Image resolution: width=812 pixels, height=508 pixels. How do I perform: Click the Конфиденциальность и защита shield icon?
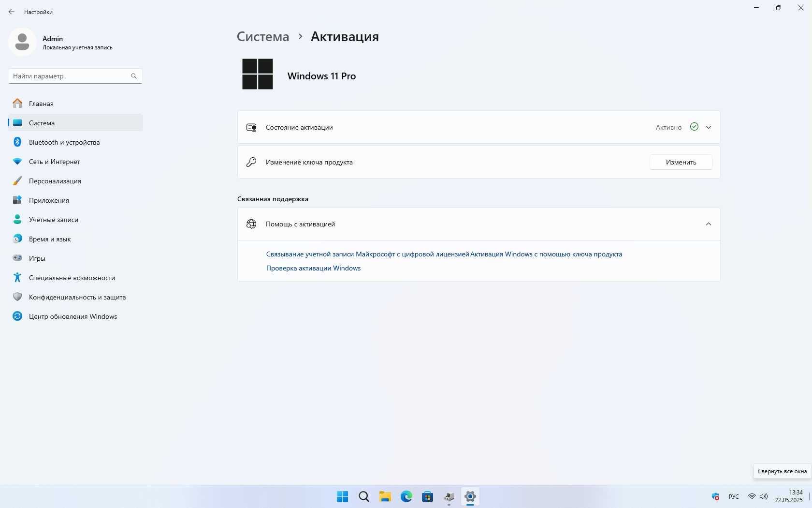point(17,297)
